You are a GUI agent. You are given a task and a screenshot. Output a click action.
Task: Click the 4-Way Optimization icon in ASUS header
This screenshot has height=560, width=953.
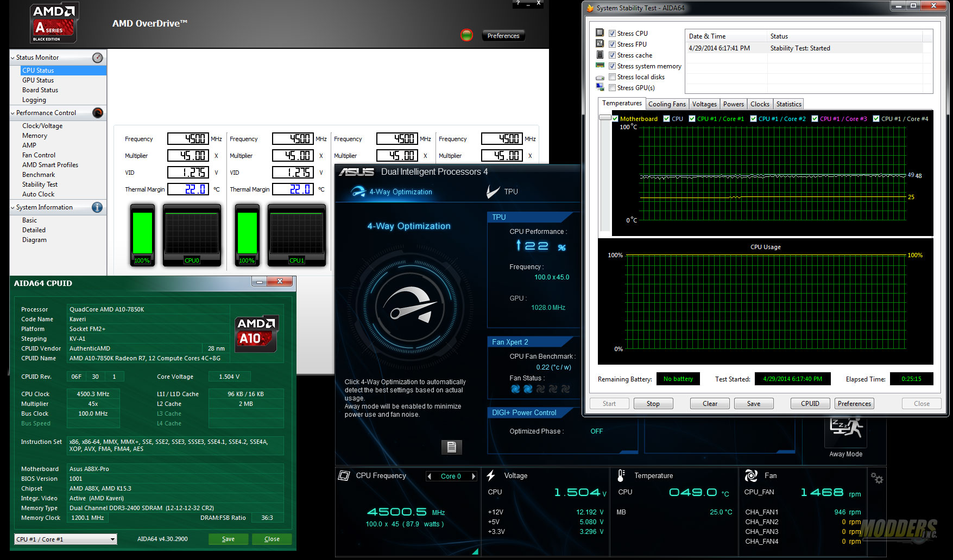[x=358, y=192]
